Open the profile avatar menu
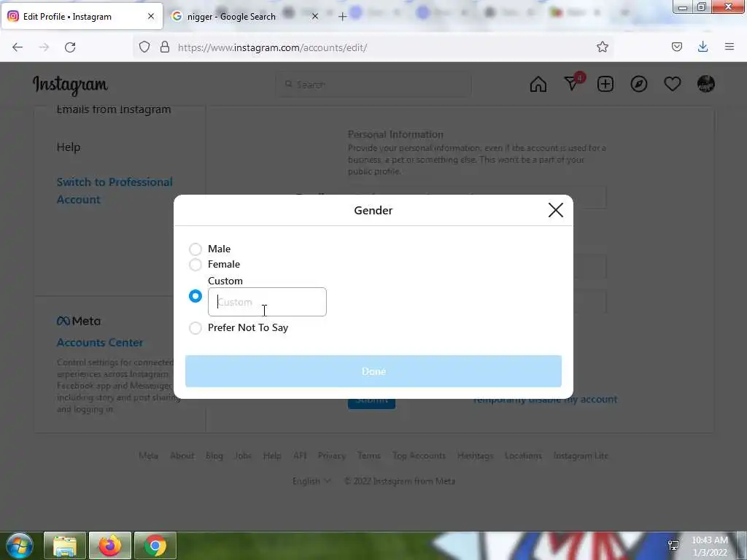The width and height of the screenshot is (747, 560). (706, 85)
